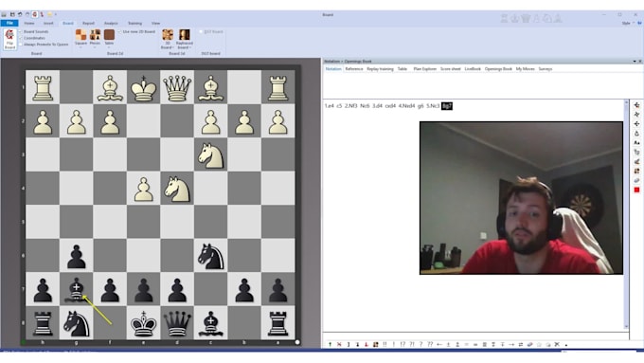This screenshot has height=363, width=644.
Task: Insert the '→' with attack symbol
Action: [x=511, y=344]
